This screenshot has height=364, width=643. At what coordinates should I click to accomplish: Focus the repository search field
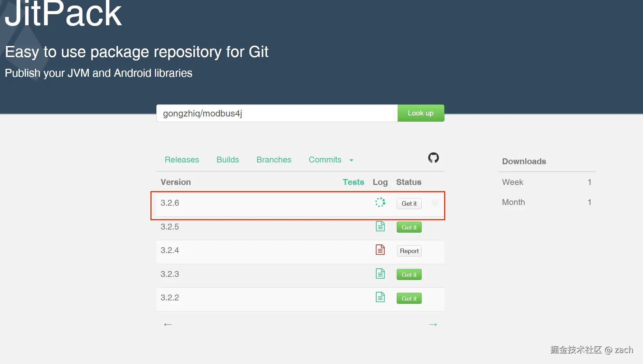coord(277,113)
